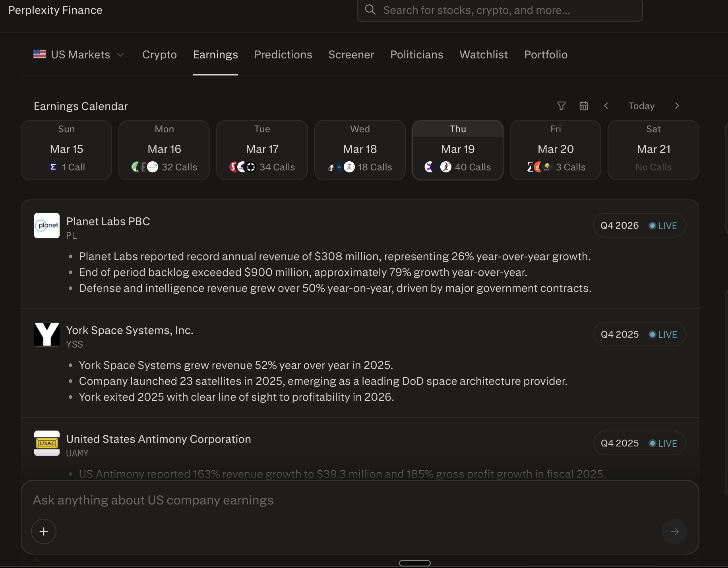
Task: Click the York Space Systems Y logo
Action: point(47,334)
